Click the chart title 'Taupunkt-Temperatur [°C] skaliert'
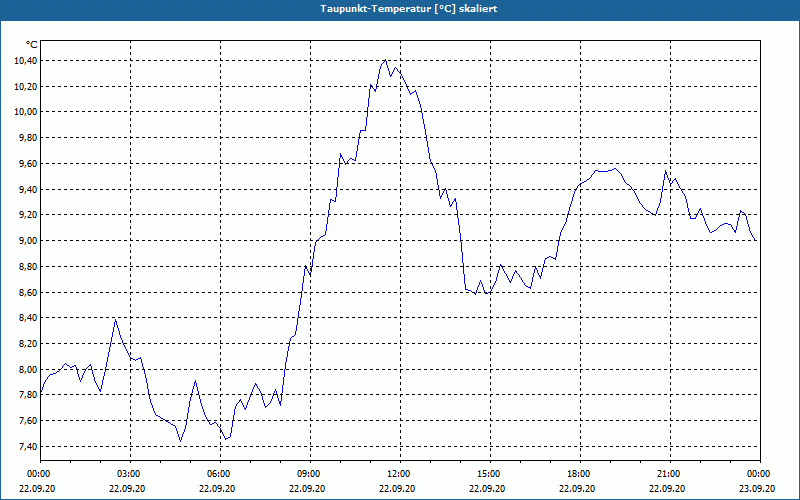 click(x=409, y=9)
